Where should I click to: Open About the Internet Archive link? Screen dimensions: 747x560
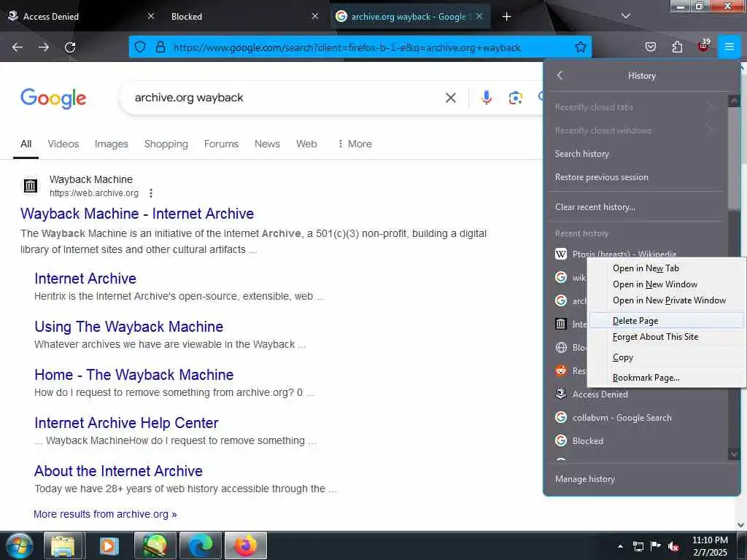click(x=118, y=471)
